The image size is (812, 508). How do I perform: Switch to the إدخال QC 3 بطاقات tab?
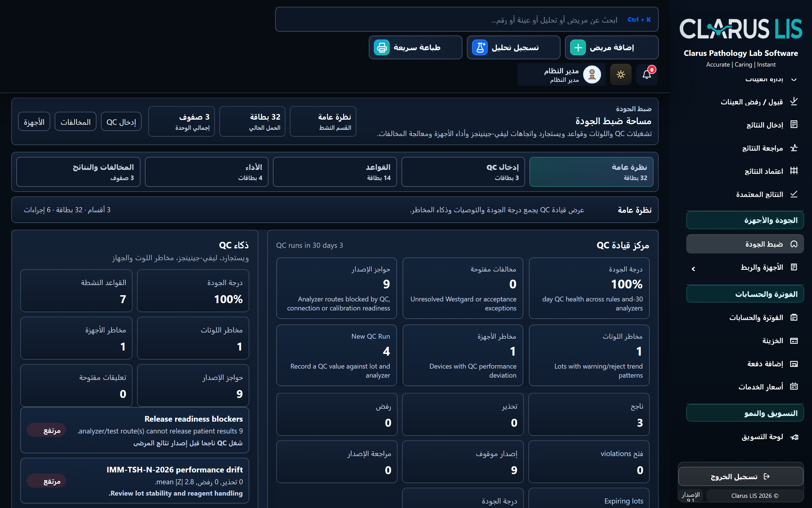coord(463,172)
